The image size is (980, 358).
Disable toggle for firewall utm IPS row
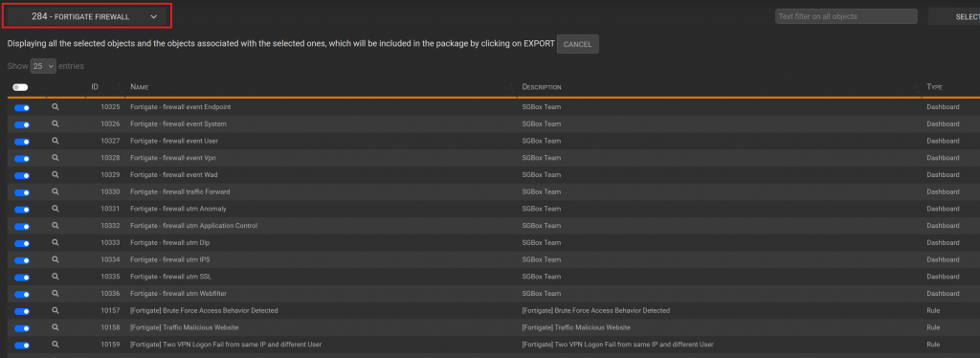(22, 260)
